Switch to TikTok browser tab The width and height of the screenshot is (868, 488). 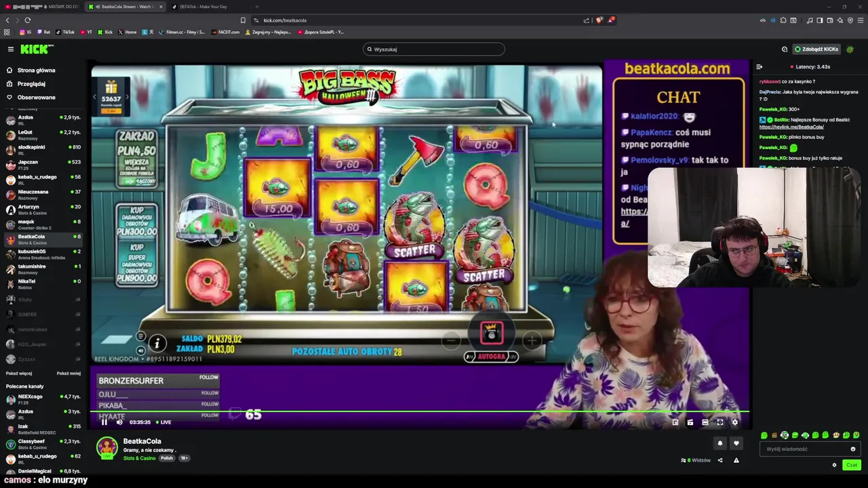[207, 7]
